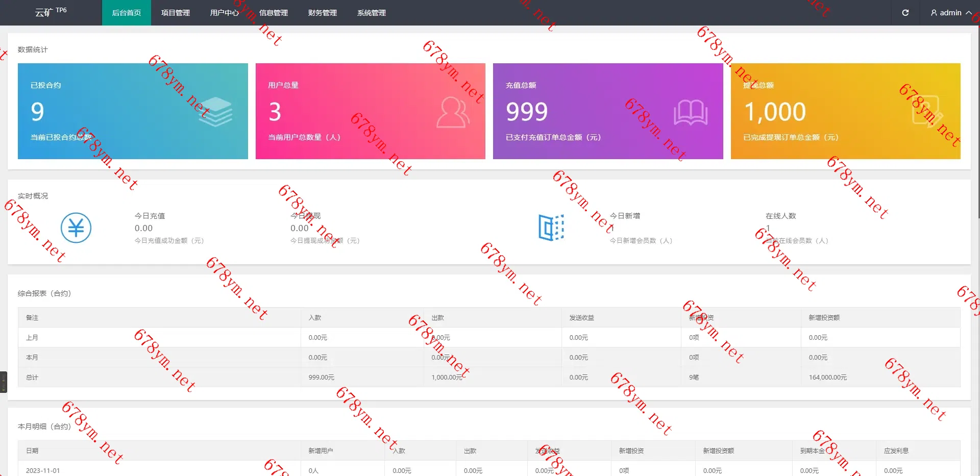Image resolution: width=980 pixels, height=476 pixels.
Task: Click the user avatar icon beside admin
Action: 934,13
